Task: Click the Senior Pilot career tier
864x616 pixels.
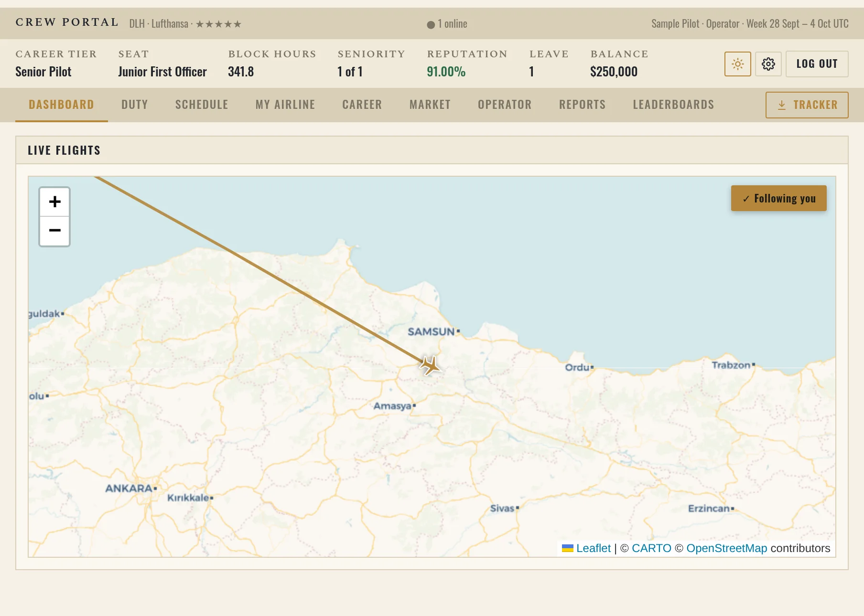Action: (43, 72)
